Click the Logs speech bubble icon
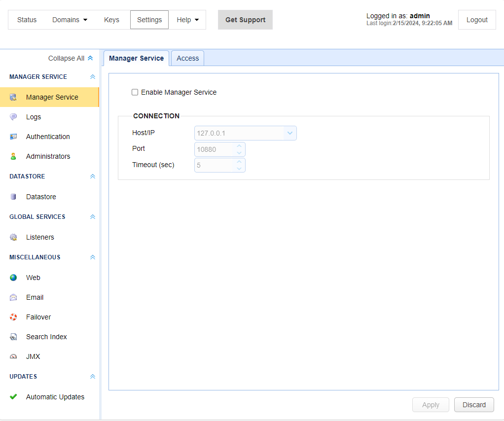The image size is (504, 421). pos(13,117)
